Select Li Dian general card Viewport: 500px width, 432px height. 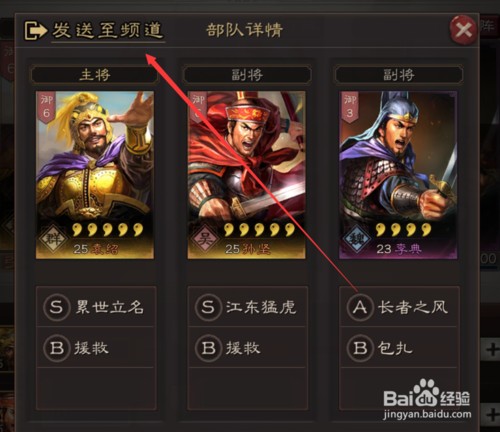coord(398,175)
